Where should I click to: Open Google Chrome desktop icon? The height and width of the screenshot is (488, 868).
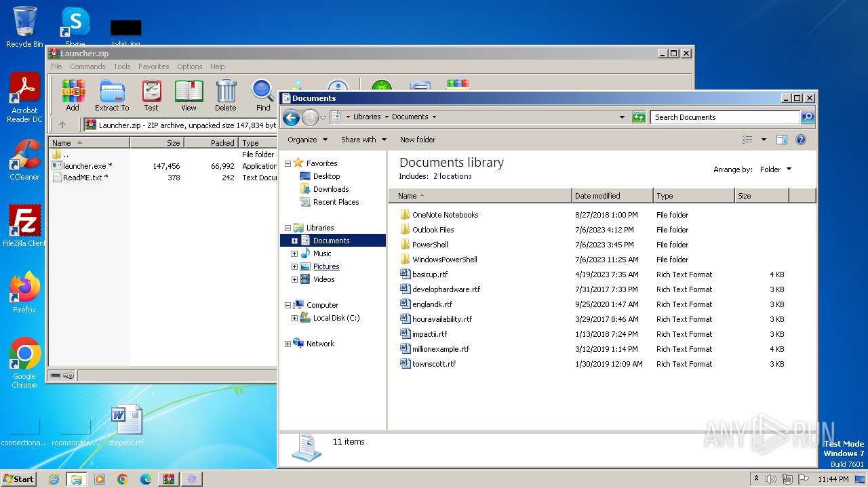click(24, 363)
